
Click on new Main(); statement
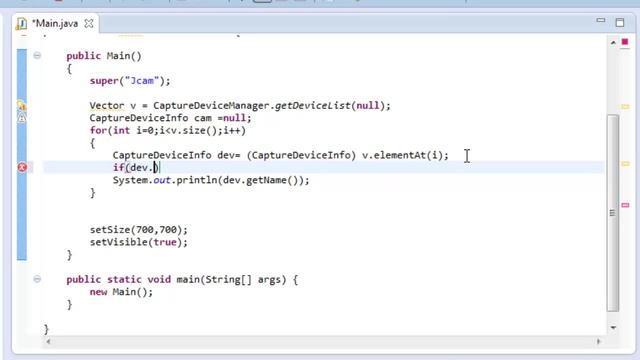click(x=121, y=292)
